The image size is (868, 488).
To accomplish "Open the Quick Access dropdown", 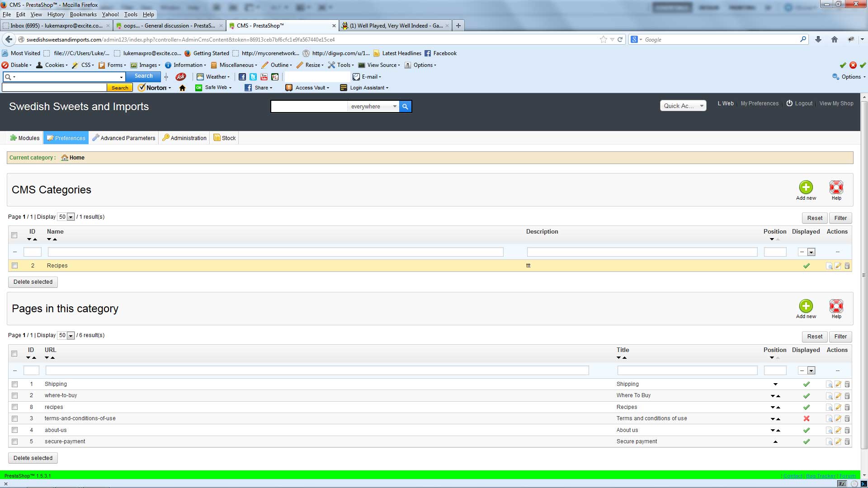I will pyautogui.click(x=683, y=106).
